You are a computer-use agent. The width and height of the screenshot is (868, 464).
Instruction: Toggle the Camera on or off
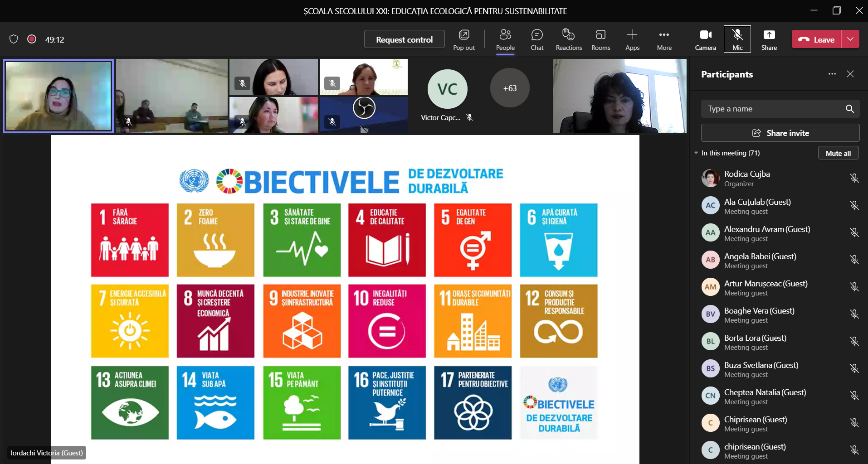[706, 39]
